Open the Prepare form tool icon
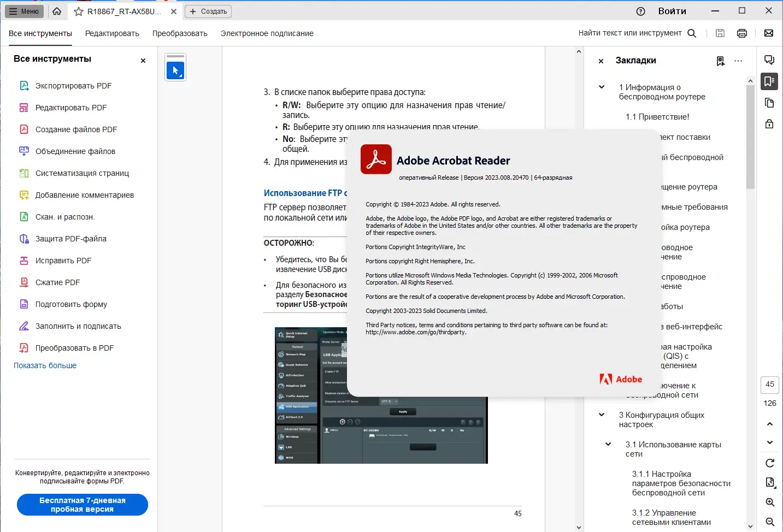 point(24,304)
